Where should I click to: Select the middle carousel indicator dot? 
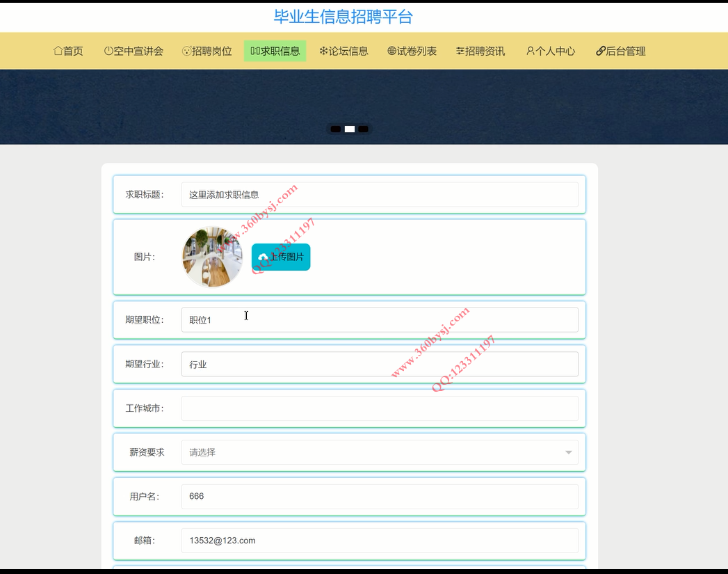(x=350, y=129)
